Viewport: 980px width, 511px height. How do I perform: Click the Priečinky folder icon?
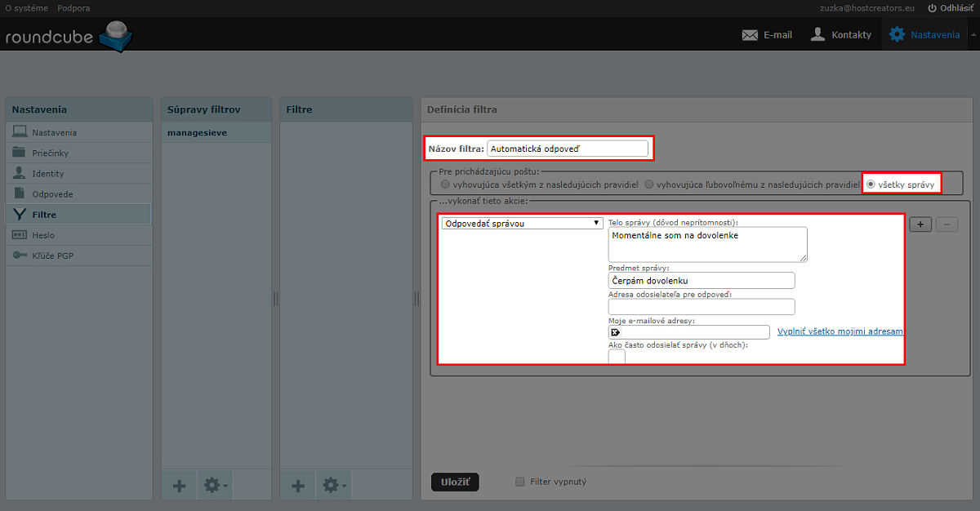pos(19,153)
